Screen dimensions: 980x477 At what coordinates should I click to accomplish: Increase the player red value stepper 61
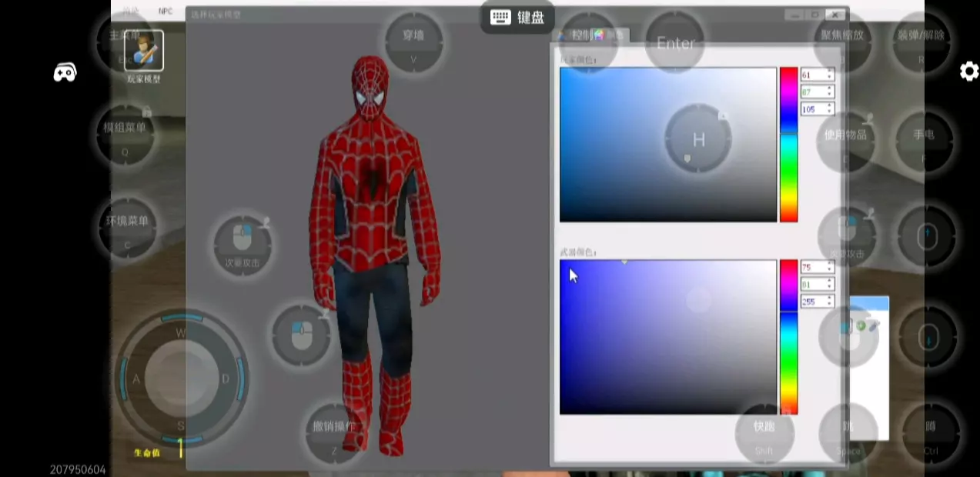point(830,72)
